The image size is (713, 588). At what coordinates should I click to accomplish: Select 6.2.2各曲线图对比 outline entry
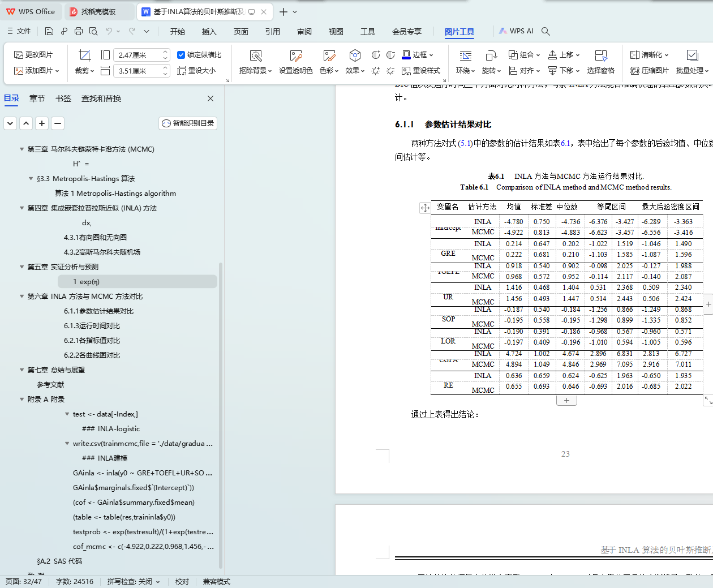tap(92, 355)
